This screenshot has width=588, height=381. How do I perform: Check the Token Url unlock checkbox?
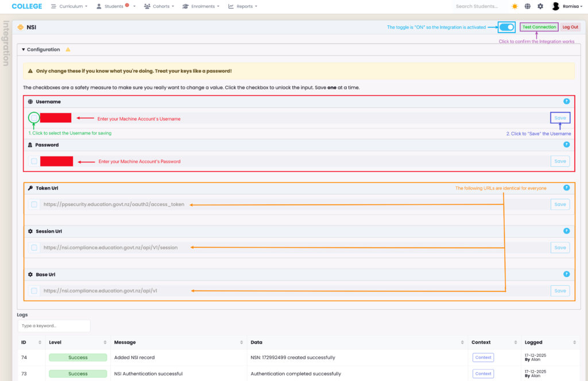(34, 204)
